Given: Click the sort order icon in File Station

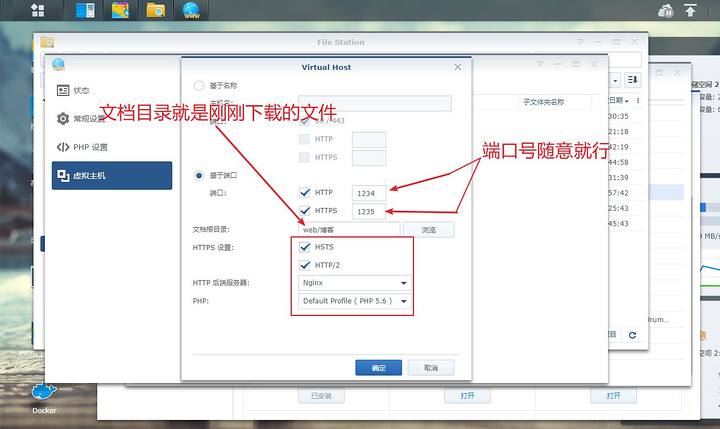Looking at the screenshot, I should (x=632, y=80).
